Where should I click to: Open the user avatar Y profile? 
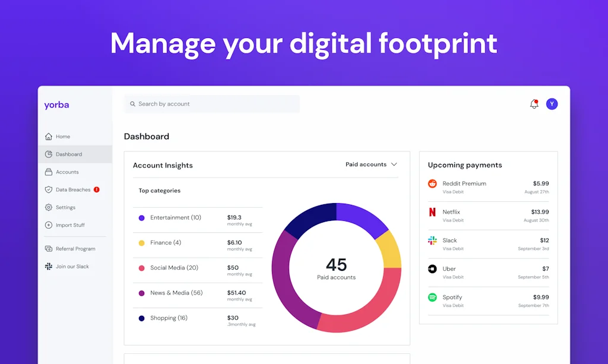click(552, 105)
